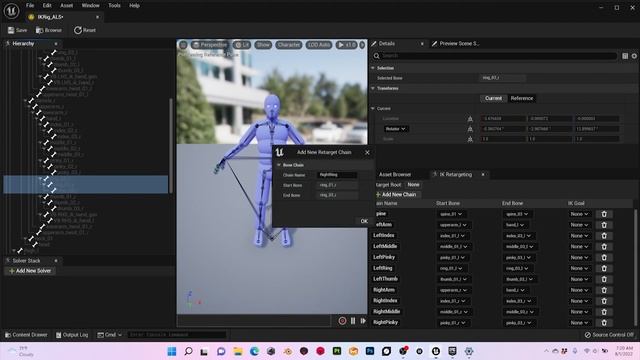Click the Chain Name input field
Screen dimensions: 640x360
point(337,175)
